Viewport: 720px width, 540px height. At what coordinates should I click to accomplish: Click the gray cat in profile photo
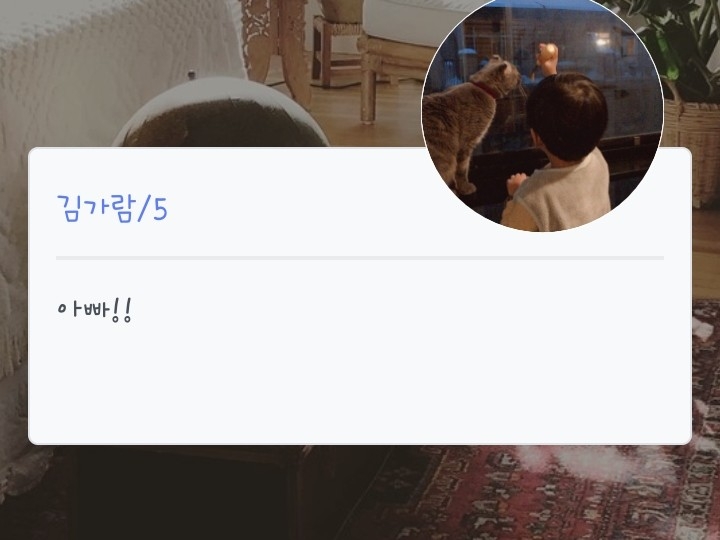click(464, 119)
